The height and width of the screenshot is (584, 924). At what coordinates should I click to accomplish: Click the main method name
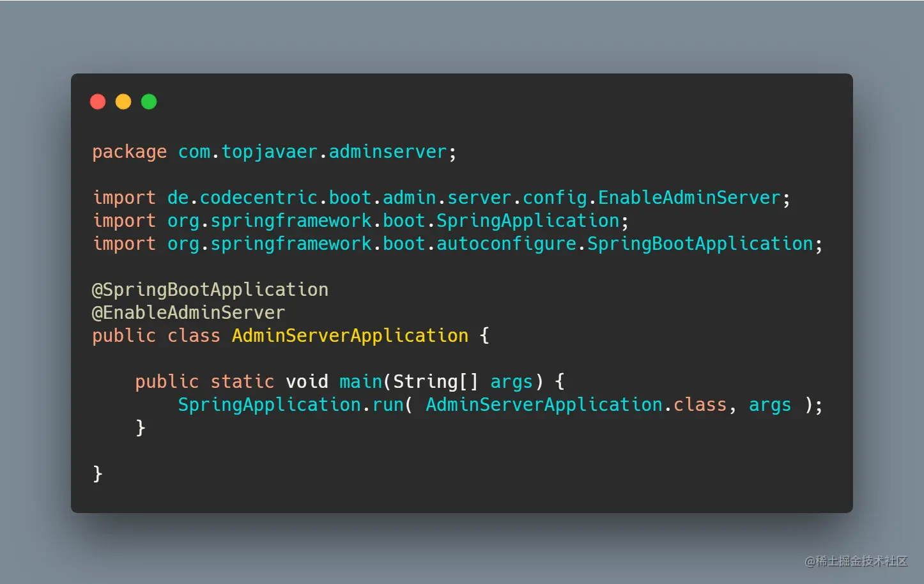pos(360,381)
